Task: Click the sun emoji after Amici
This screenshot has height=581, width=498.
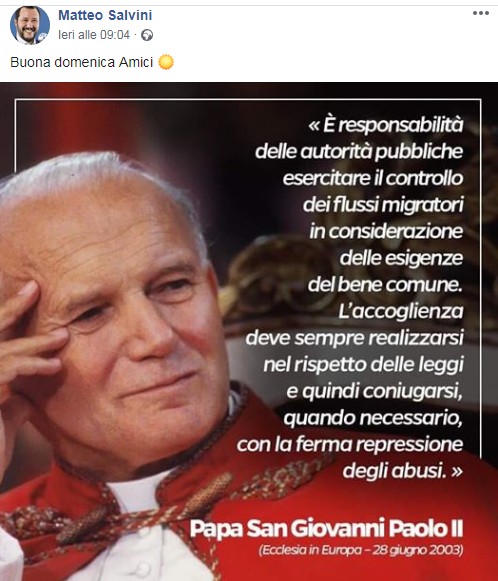Action: pyautogui.click(x=166, y=62)
